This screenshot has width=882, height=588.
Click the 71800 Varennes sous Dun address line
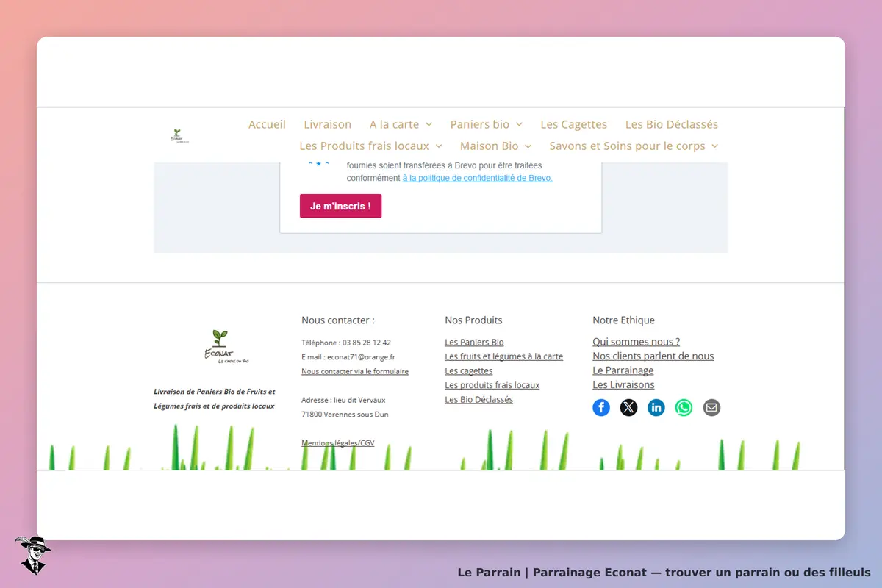345,415
